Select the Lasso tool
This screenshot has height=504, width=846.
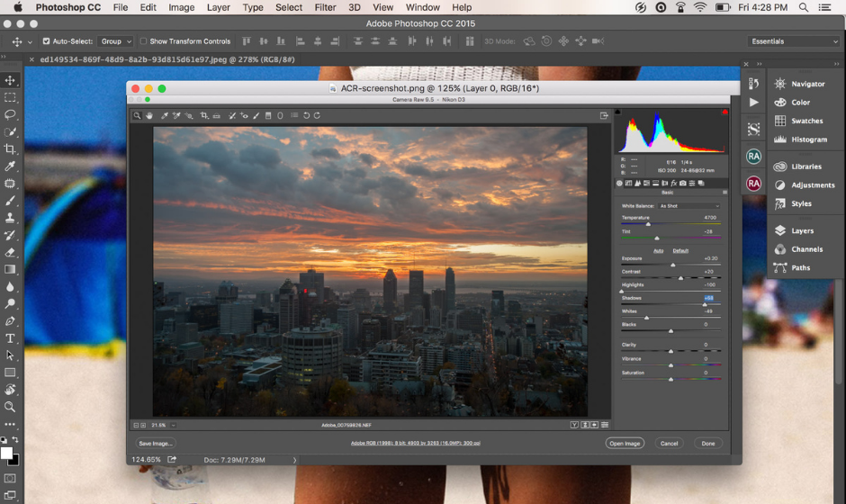click(x=10, y=114)
